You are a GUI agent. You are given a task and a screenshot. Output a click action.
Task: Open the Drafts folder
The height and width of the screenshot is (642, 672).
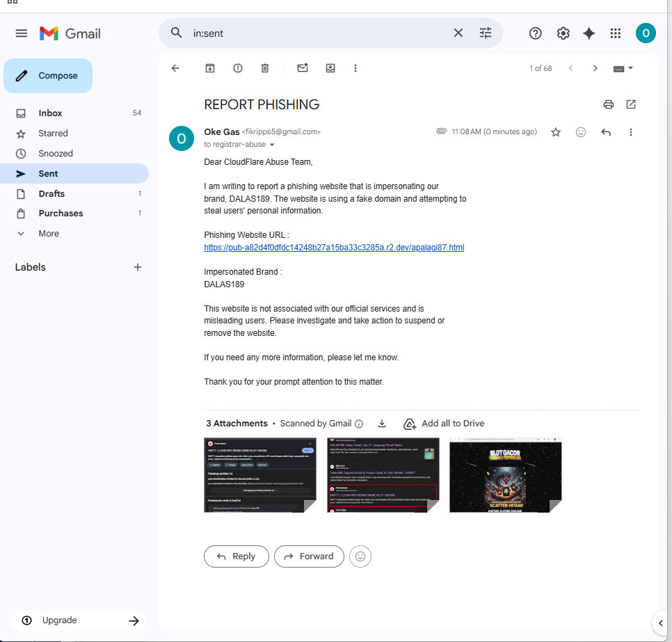74,194
